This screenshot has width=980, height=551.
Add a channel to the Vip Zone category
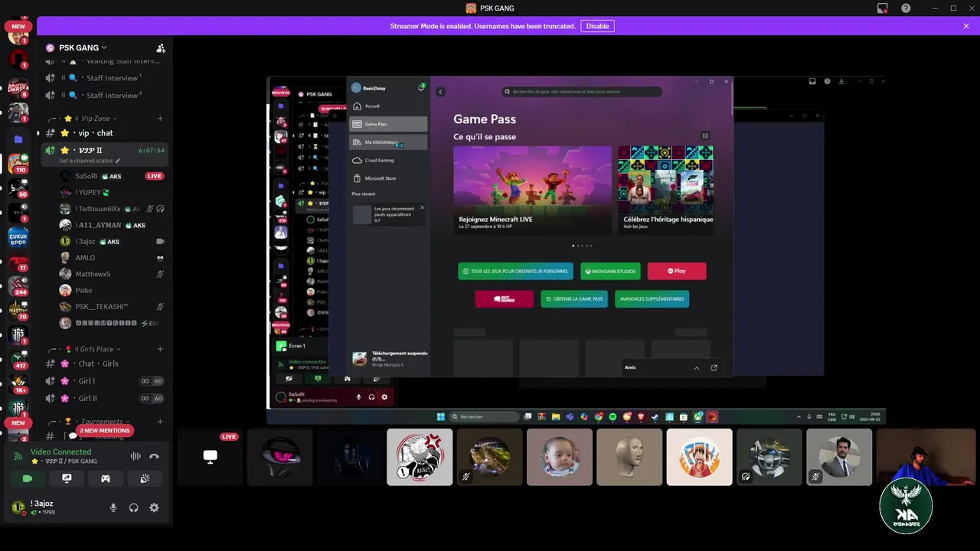point(160,119)
